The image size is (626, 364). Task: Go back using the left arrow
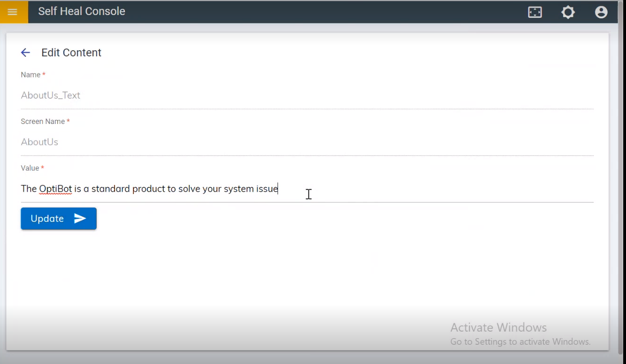pos(25,53)
